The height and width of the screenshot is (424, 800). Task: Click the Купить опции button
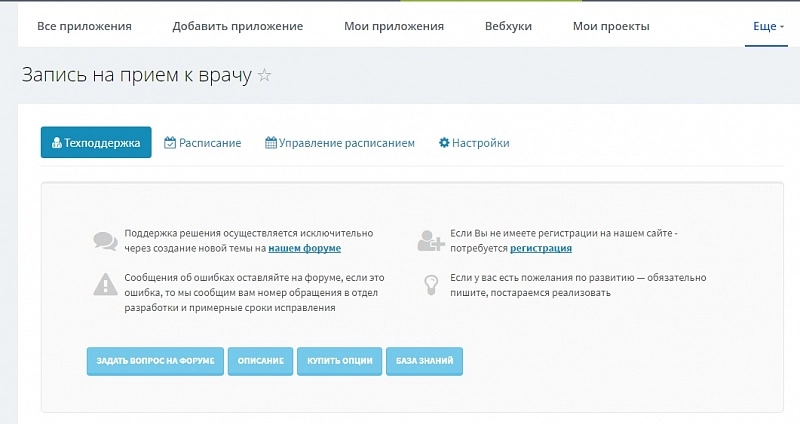(x=339, y=360)
